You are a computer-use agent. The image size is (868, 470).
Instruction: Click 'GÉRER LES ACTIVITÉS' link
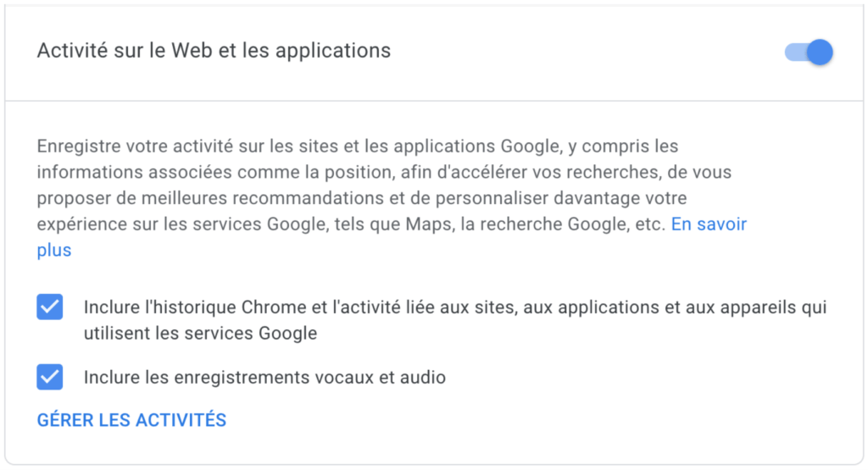click(131, 420)
